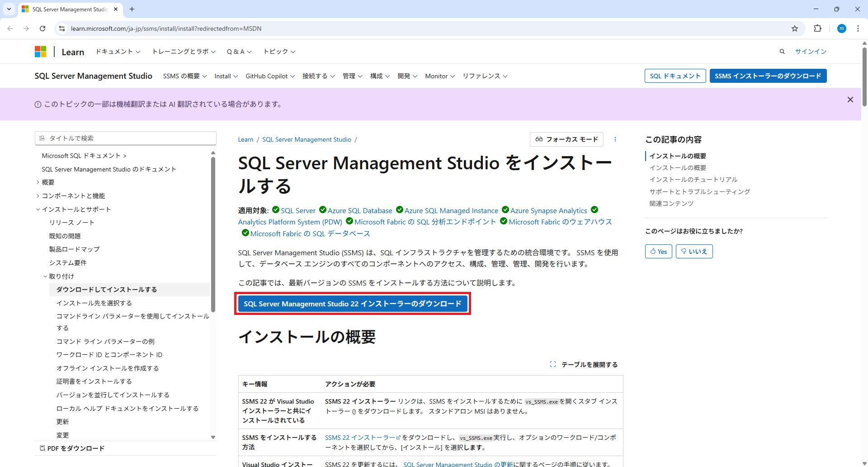Click the SQL Server Management Studio 22 download button

pyautogui.click(x=352, y=304)
